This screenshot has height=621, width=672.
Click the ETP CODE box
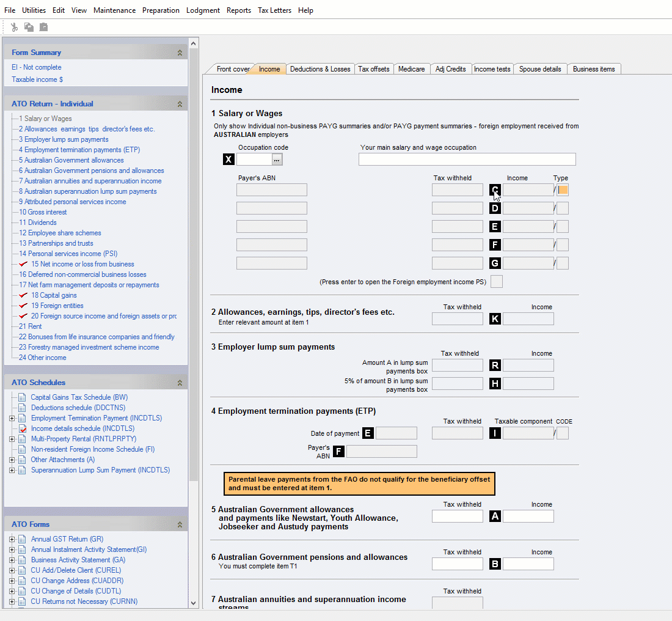coord(563,433)
